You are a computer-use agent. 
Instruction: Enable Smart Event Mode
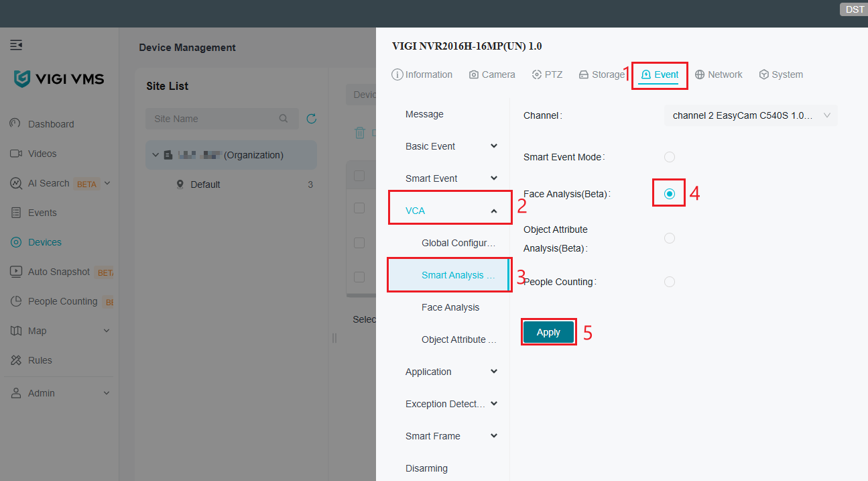669,156
